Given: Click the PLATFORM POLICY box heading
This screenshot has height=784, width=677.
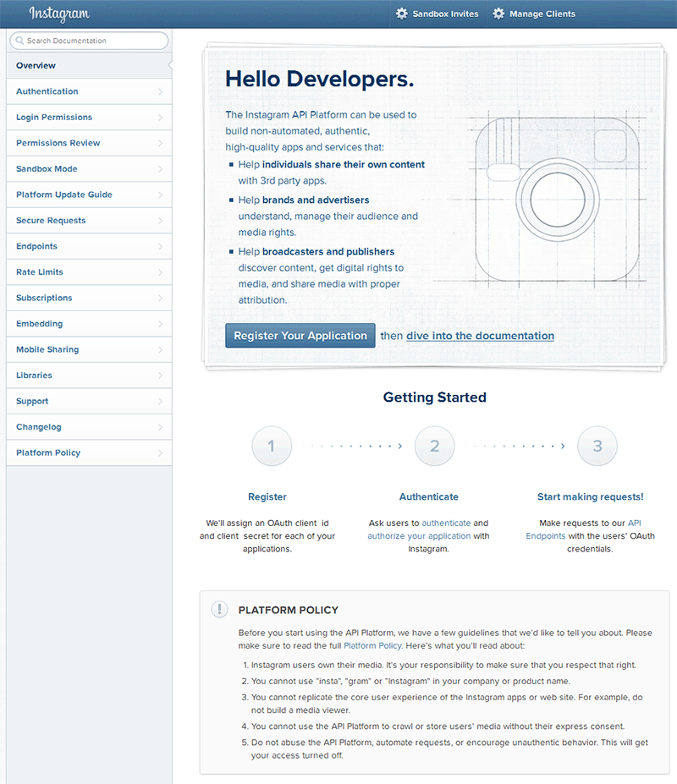Looking at the screenshot, I should point(289,610).
